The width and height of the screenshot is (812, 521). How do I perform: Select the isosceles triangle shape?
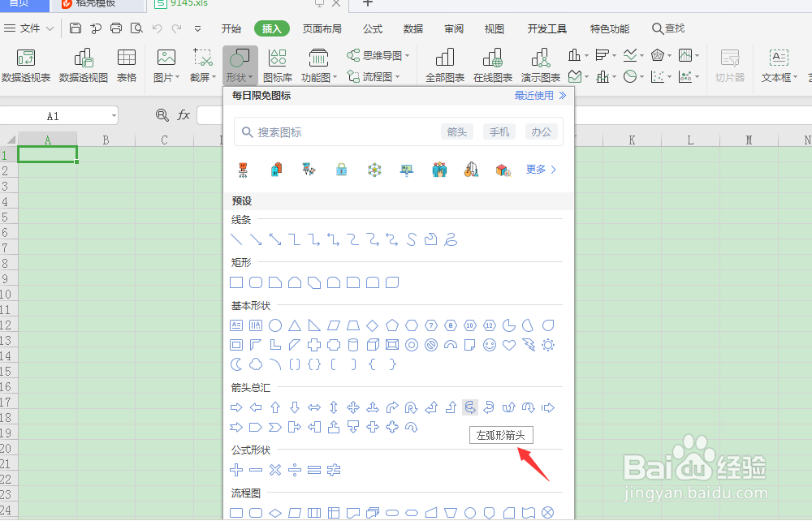coord(295,325)
